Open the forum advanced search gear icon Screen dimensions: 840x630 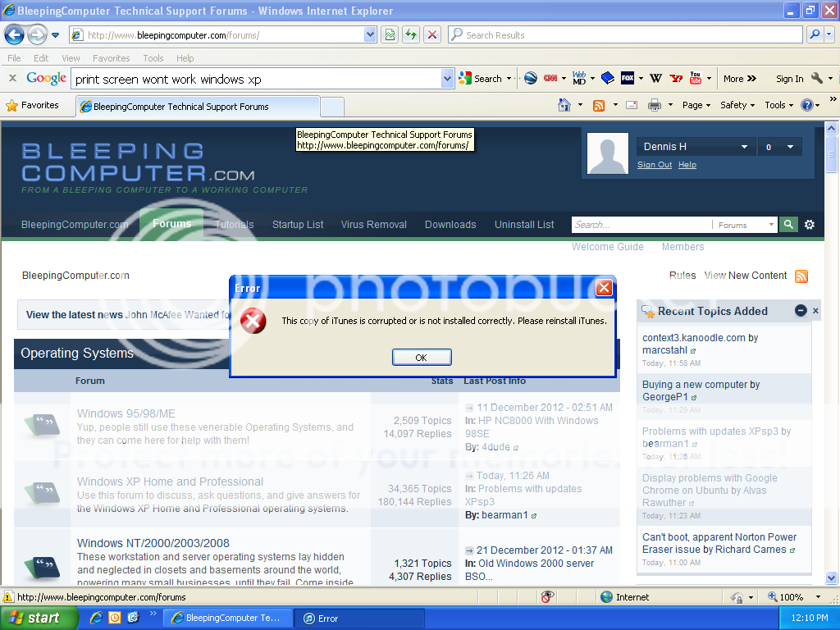[810, 225]
